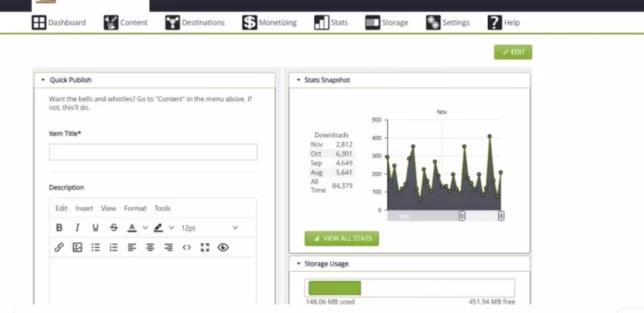Click the All Time 84,379 value

(342, 186)
